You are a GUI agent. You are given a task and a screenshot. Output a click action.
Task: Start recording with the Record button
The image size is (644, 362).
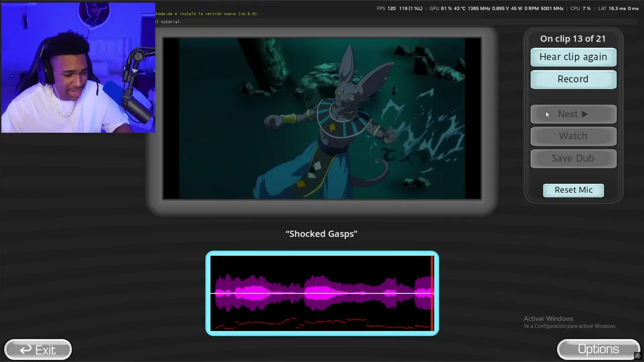573,79
